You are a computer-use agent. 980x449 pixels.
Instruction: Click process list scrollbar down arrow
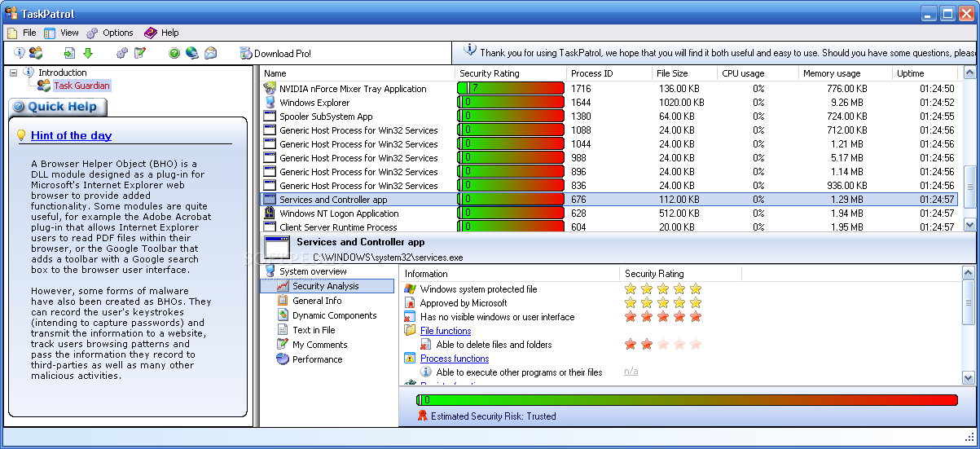[969, 224]
